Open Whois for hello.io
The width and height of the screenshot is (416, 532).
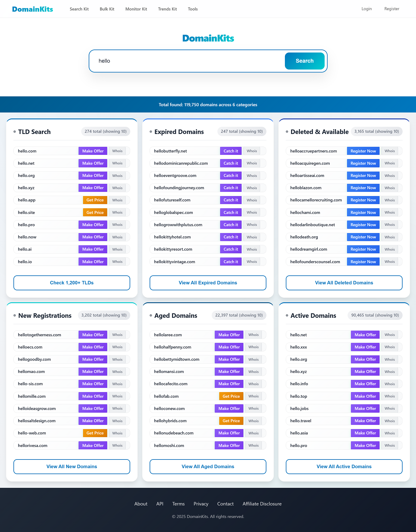click(x=117, y=262)
